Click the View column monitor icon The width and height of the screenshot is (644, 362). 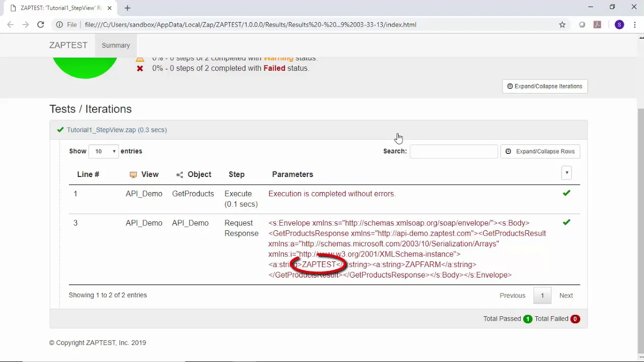pos(133,175)
